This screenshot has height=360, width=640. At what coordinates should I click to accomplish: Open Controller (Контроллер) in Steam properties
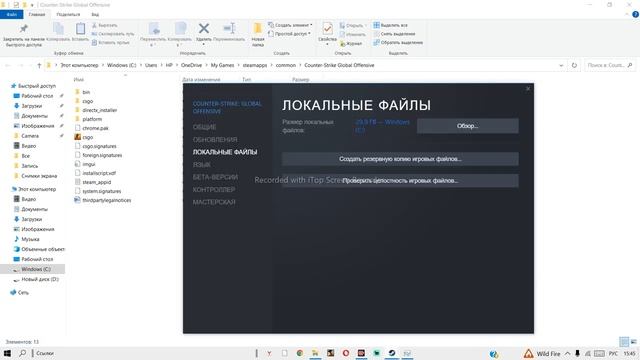214,190
